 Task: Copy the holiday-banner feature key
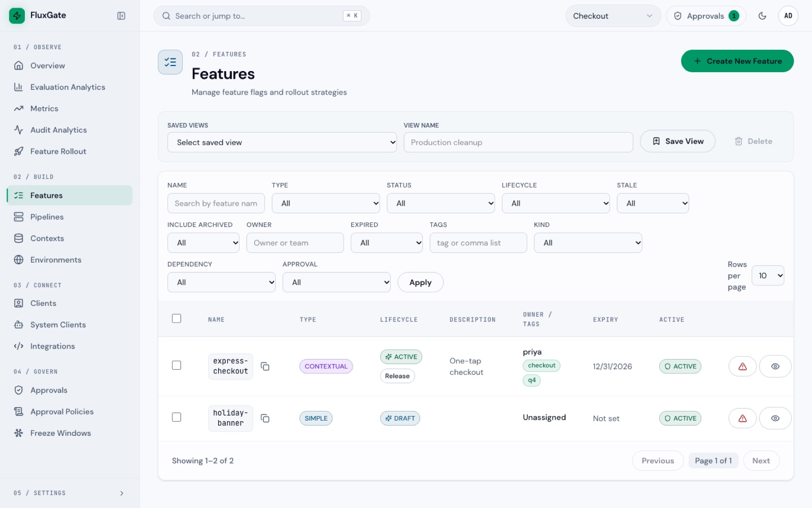(x=265, y=418)
